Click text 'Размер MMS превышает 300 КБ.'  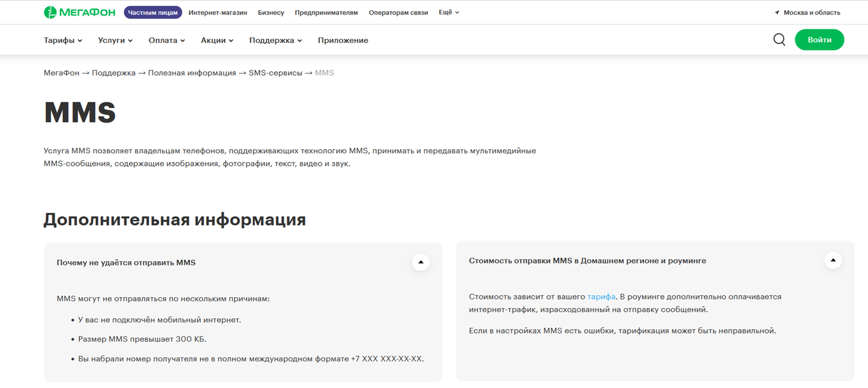tap(142, 339)
